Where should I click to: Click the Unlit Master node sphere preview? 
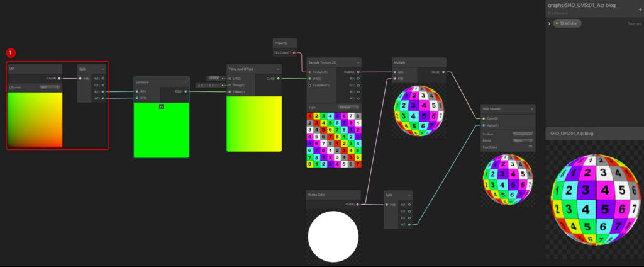pos(508,179)
